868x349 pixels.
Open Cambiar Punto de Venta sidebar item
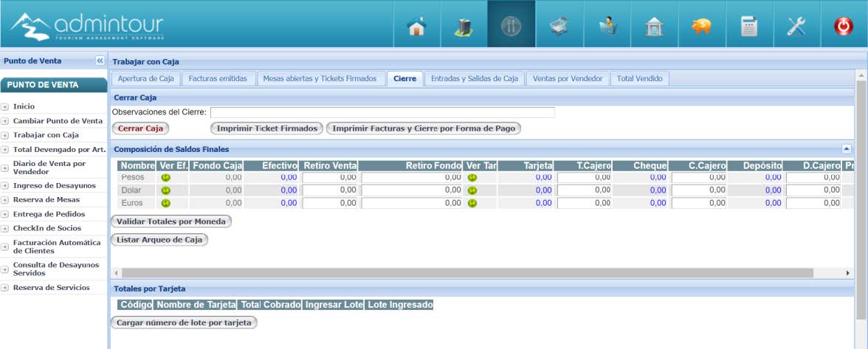pyautogui.click(x=58, y=120)
